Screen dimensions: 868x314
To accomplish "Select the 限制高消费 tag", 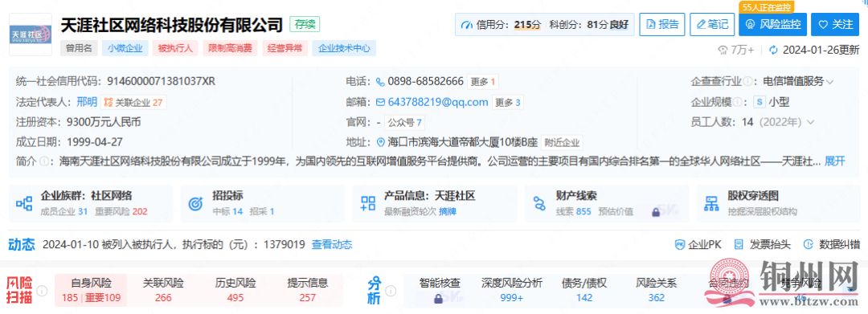I will pos(230,48).
